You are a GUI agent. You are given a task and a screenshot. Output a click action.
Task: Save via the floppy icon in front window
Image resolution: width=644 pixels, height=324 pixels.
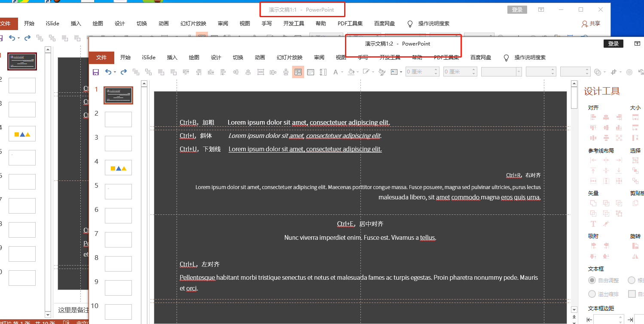96,72
